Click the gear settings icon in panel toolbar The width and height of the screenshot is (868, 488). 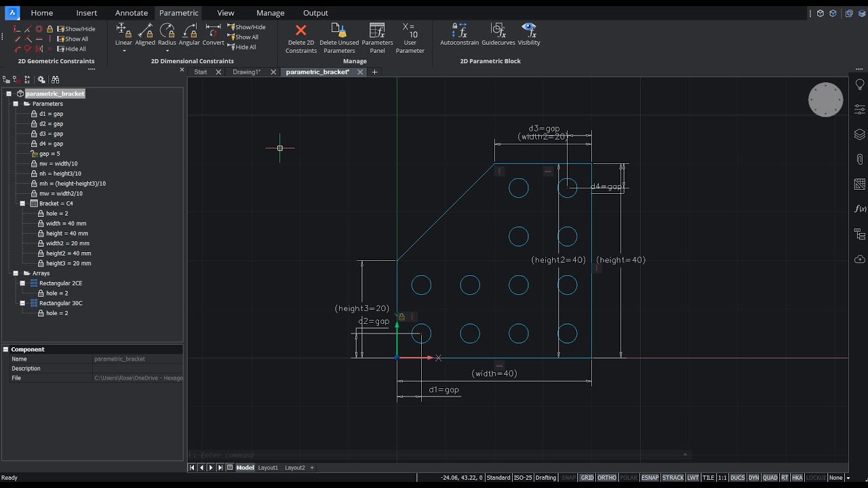point(41,79)
